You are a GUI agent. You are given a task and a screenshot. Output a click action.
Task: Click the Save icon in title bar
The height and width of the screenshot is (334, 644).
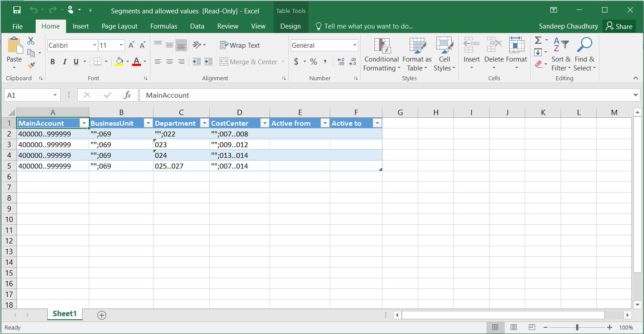[17, 10]
